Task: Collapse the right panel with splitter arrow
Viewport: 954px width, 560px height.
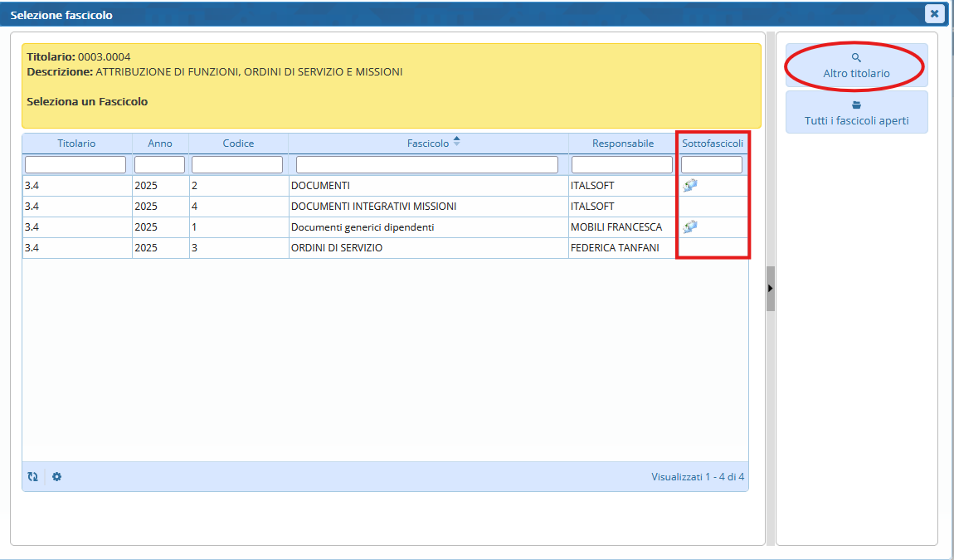Action: [771, 288]
